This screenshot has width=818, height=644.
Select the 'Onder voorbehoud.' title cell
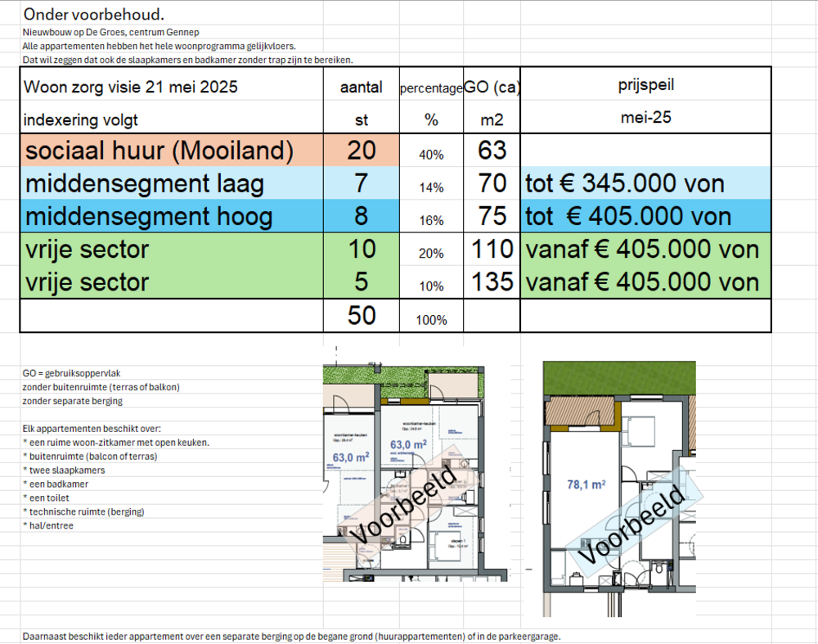tap(93, 14)
